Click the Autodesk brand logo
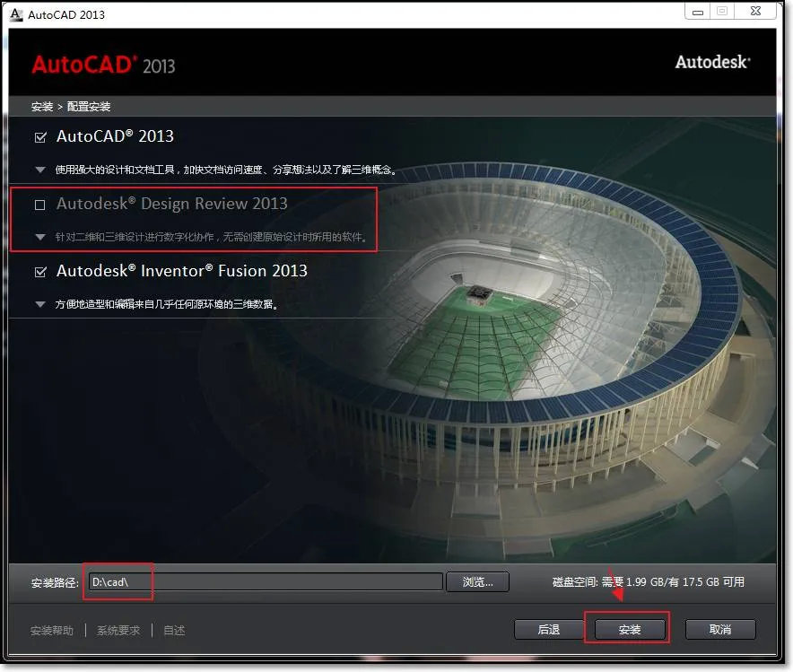This screenshot has width=793, height=672. click(x=712, y=62)
